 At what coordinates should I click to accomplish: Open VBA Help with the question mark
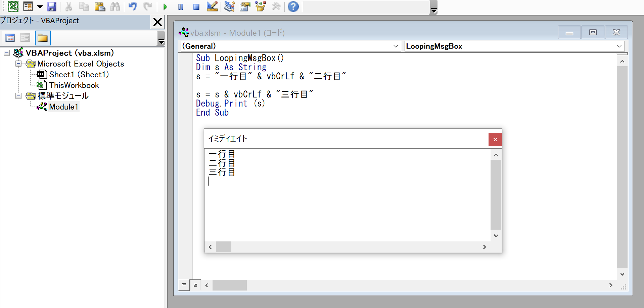[293, 7]
